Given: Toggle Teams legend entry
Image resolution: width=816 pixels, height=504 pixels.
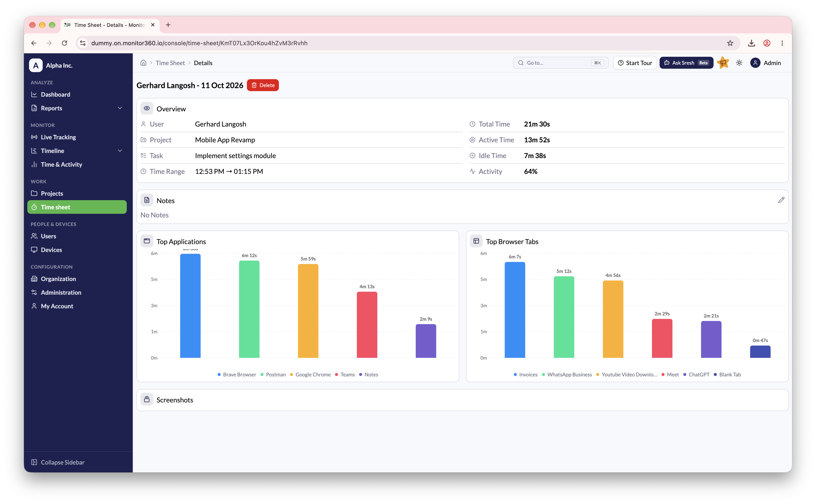Looking at the screenshot, I should click(345, 374).
